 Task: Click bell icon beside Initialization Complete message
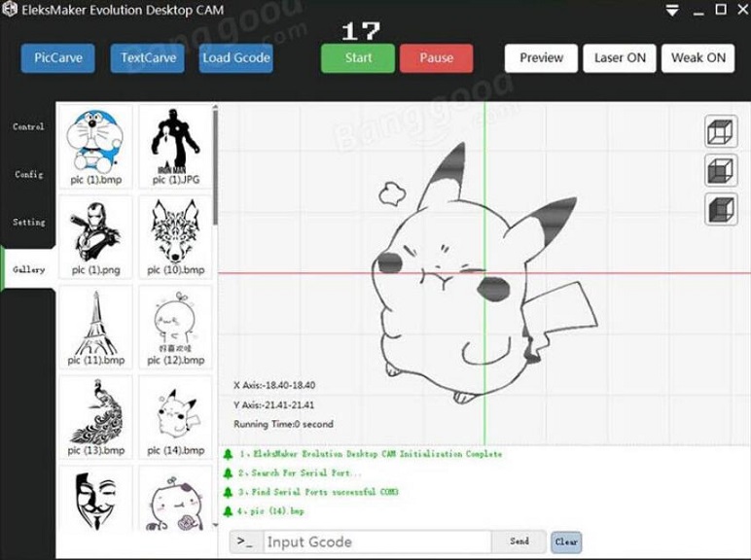(228, 454)
